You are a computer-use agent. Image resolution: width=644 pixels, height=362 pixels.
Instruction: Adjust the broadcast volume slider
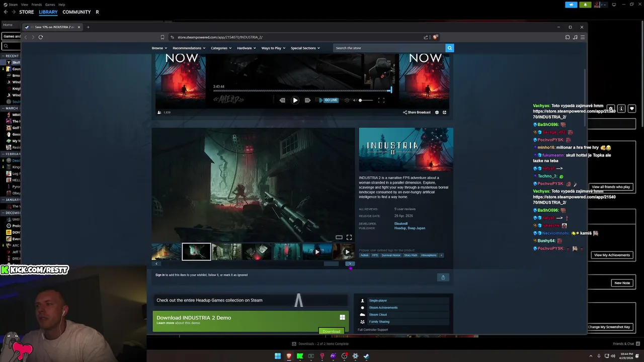pos(366,100)
